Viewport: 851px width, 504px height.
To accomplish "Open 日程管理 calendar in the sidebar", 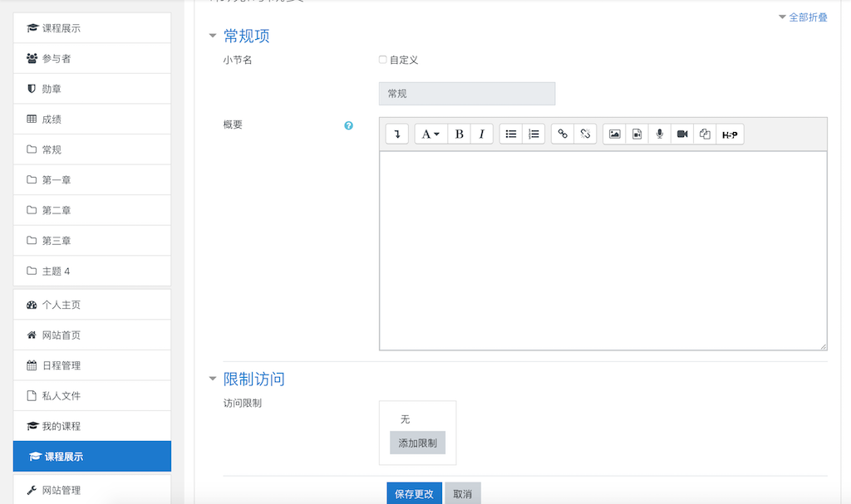I will 91,365.
